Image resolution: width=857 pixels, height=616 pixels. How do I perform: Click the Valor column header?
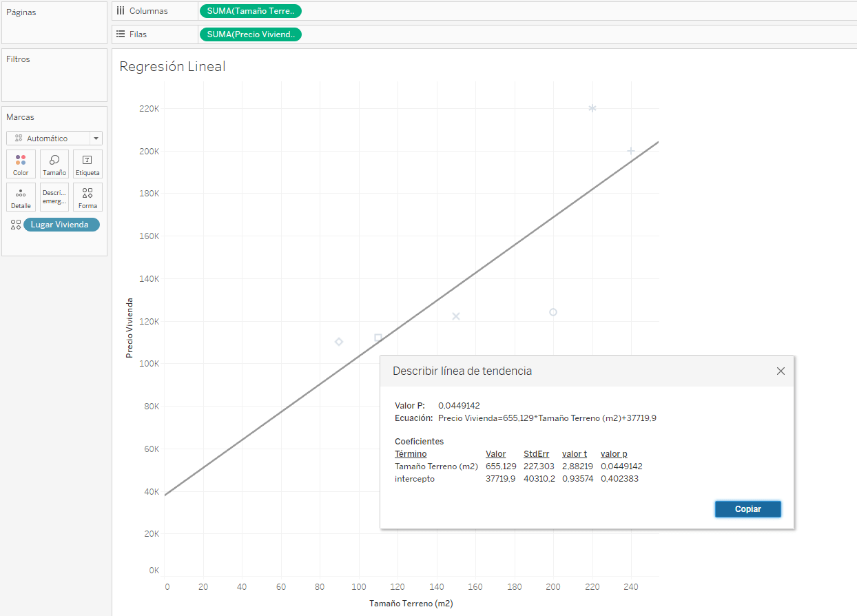tap(495, 454)
